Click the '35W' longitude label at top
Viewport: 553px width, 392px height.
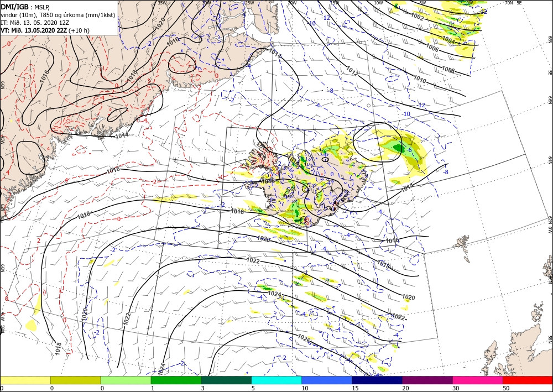tap(162, 2)
